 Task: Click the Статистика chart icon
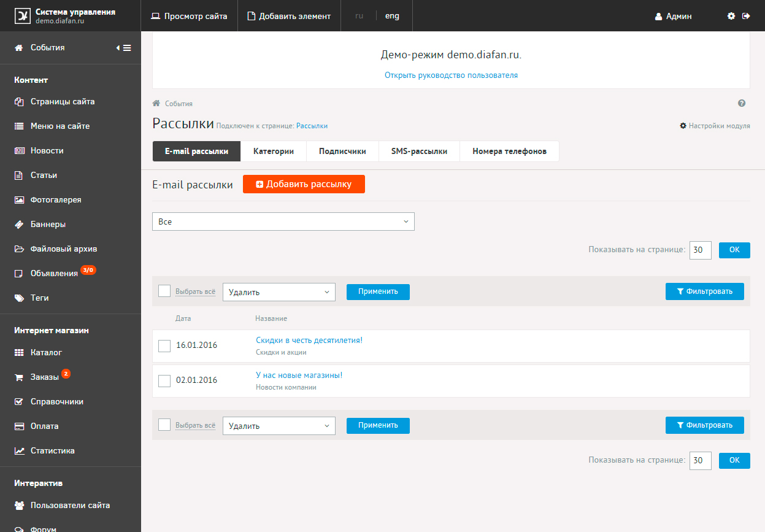18,451
